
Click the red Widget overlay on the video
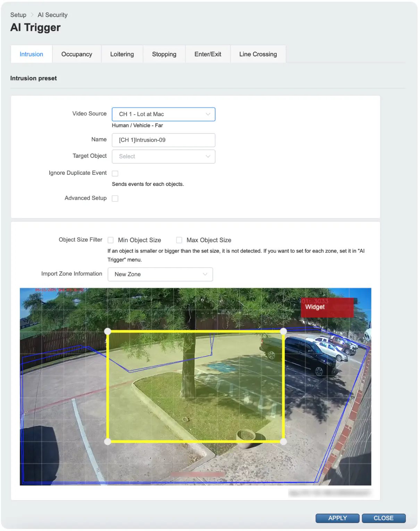(x=327, y=307)
